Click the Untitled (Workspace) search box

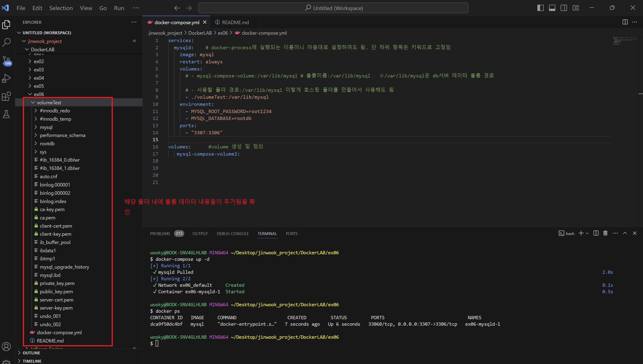(333, 8)
